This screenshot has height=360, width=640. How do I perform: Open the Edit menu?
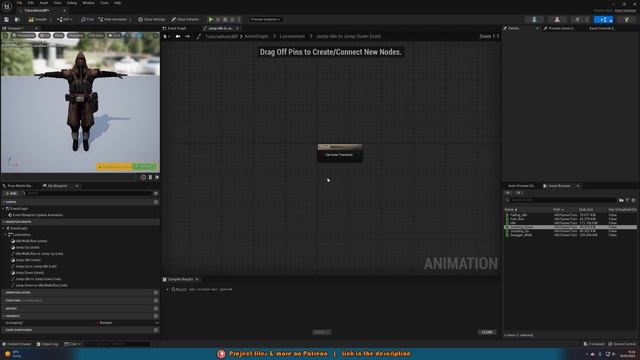click(x=31, y=3)
